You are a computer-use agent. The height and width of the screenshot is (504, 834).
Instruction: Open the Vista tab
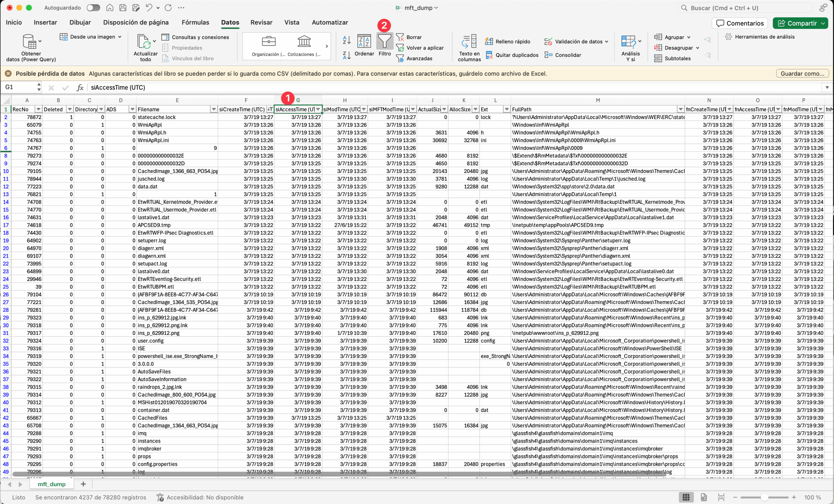click(292, 22)
